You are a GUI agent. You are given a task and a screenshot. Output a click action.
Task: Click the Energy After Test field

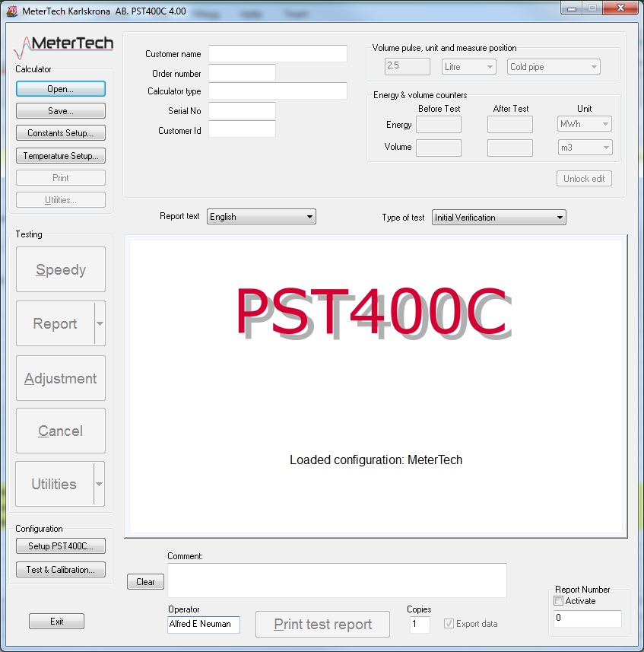pyautogui.click(x=510, y=125)
